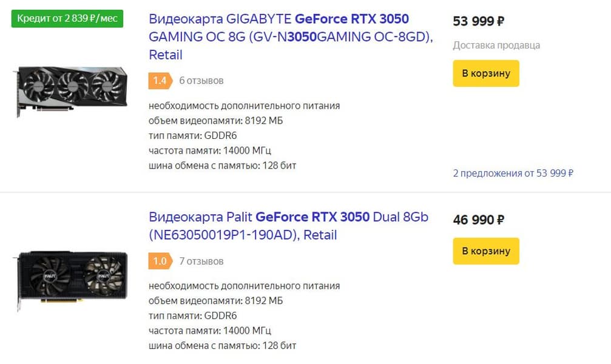Click the green Кредит от 2 839 ₽/мес badge
The height and width of the screenshot is (364, 611).
coord(67,19)
